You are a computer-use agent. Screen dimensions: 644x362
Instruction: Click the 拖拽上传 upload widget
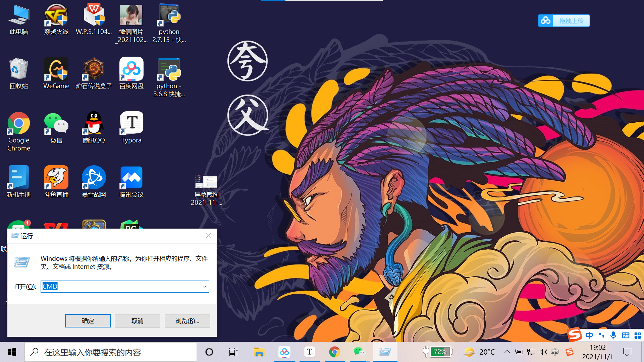563,21
